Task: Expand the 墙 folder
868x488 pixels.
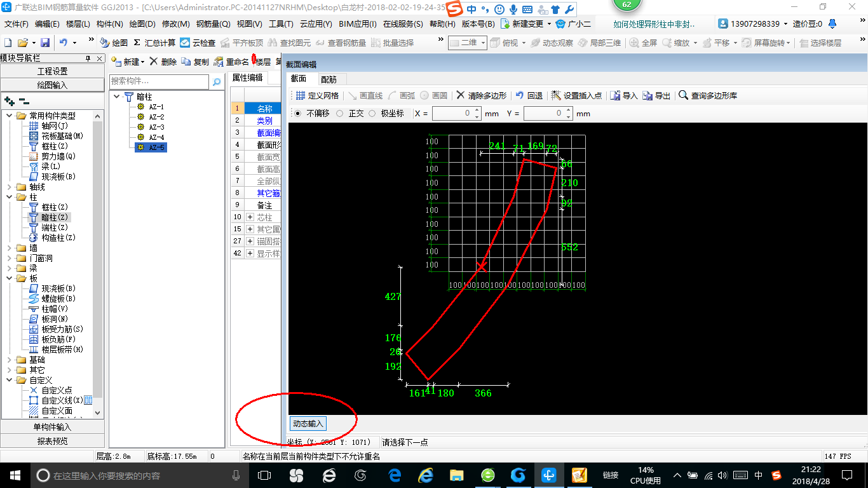Action: click(10, 248)
